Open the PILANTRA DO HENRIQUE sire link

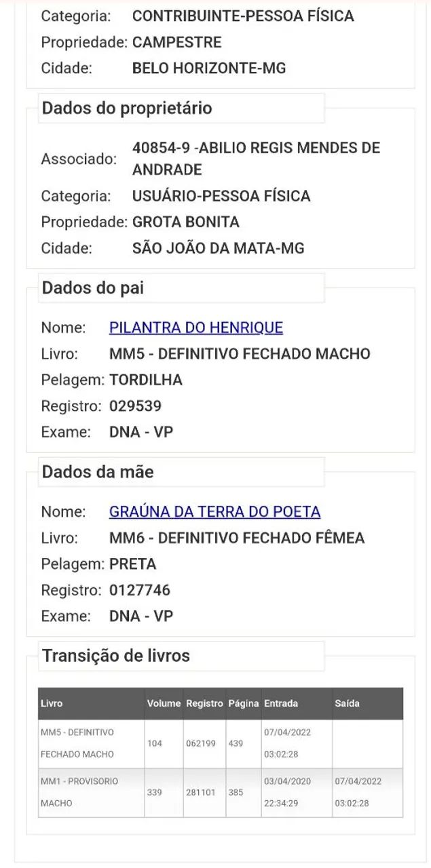pyautogui.click(x=196, y=328)
